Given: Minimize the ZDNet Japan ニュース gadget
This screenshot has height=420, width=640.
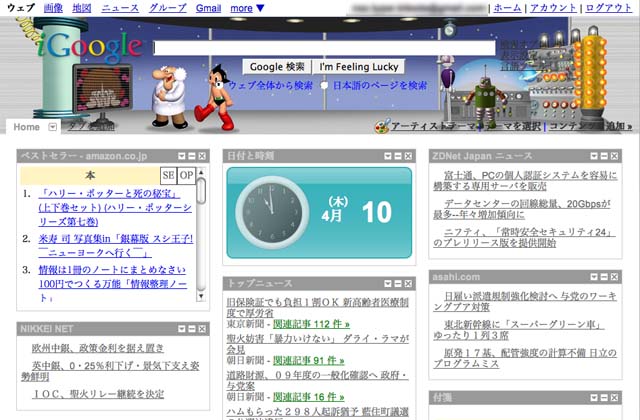Looking at the screenshot, I should pos(604,156).
